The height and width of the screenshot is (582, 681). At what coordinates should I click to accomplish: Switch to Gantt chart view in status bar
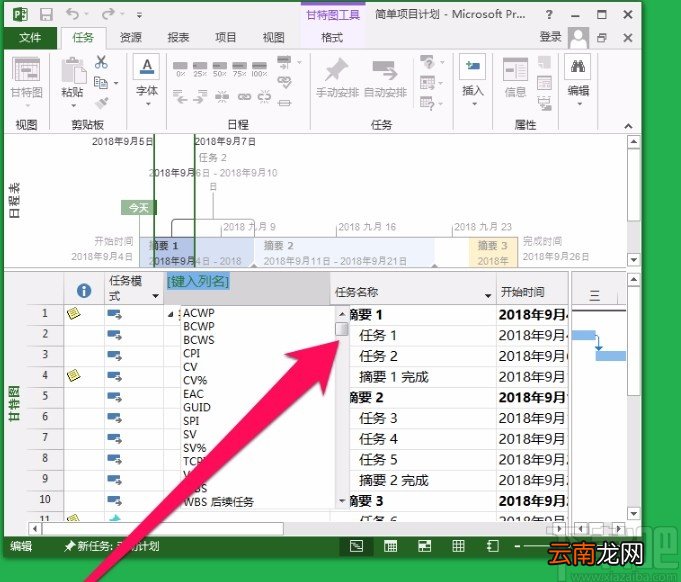tap(357, 546)
